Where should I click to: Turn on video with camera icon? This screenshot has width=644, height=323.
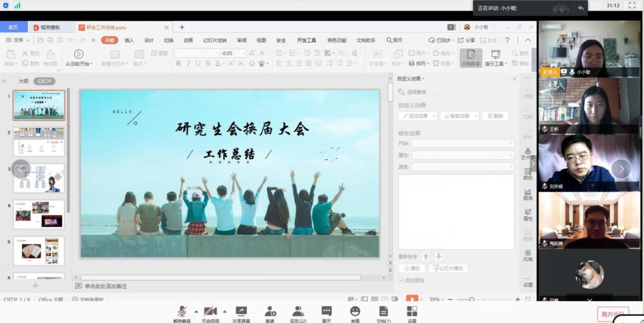[210, 311]
